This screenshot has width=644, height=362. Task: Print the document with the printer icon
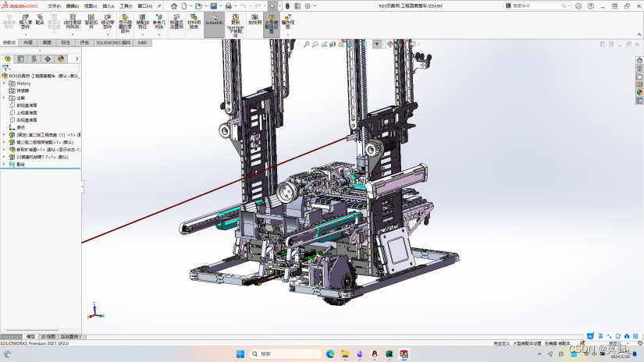coord(229,6)
